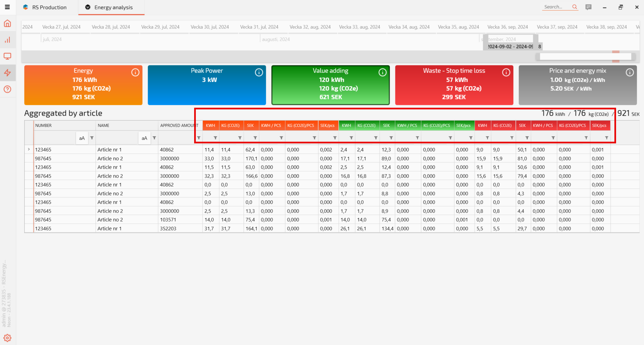644x345 pixels.
Task: Expand the first row for article 123465
Action: (x=29, y=149)
